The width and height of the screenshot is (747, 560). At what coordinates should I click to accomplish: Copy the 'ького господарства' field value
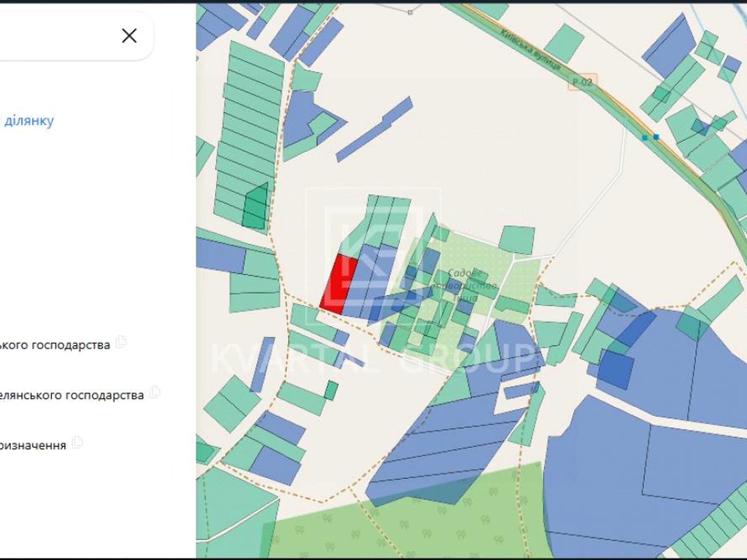121,341
